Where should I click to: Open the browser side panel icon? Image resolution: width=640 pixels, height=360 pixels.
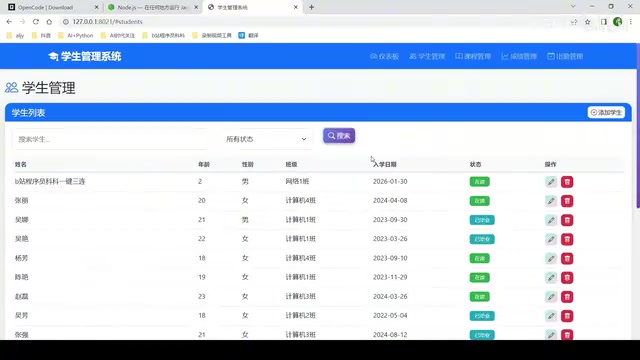604,22
